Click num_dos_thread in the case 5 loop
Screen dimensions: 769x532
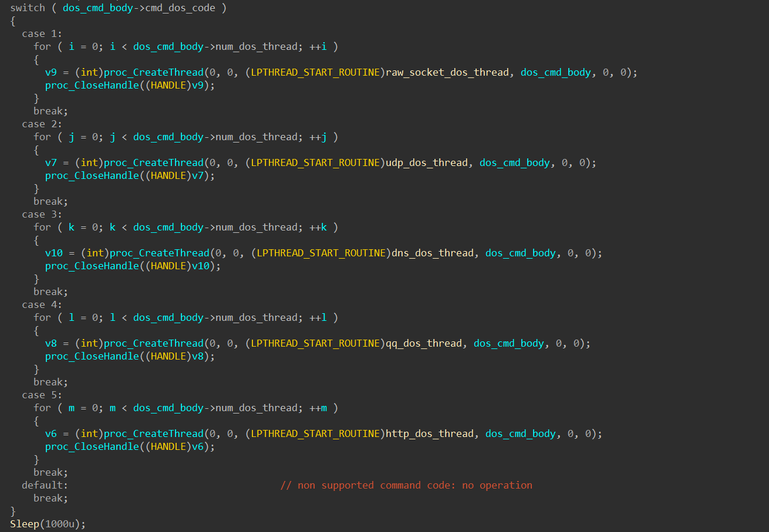click(x=256, y=408)
